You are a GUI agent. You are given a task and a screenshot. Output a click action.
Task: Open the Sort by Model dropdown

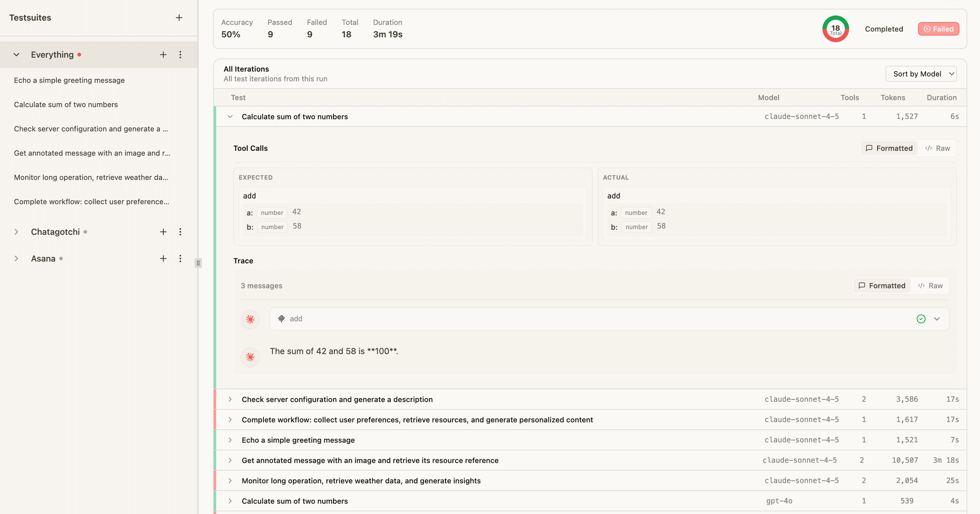pyautogui.click(x=921, y=74)
